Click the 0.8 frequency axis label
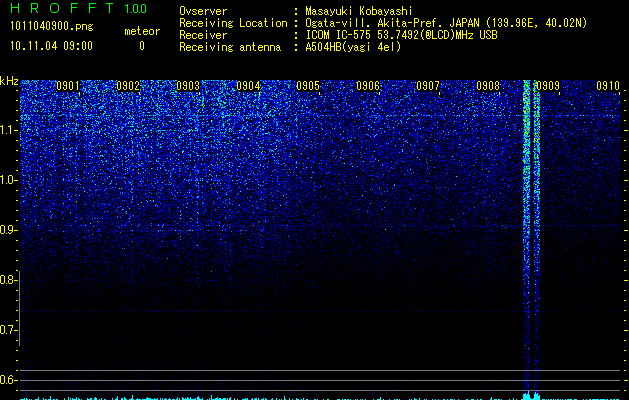 (x=7, y=280)
